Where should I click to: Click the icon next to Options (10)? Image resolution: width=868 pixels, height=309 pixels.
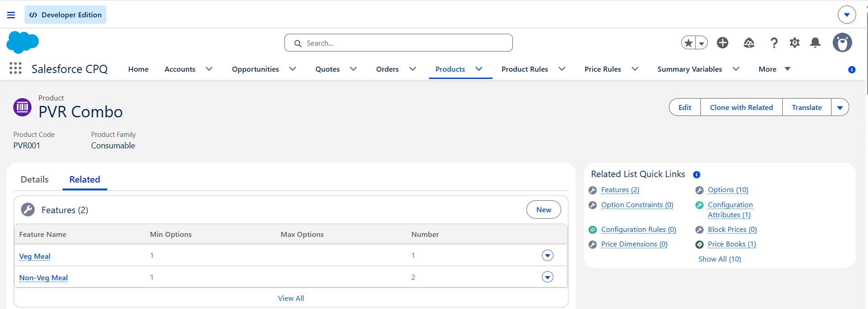[x=700, y=190]
